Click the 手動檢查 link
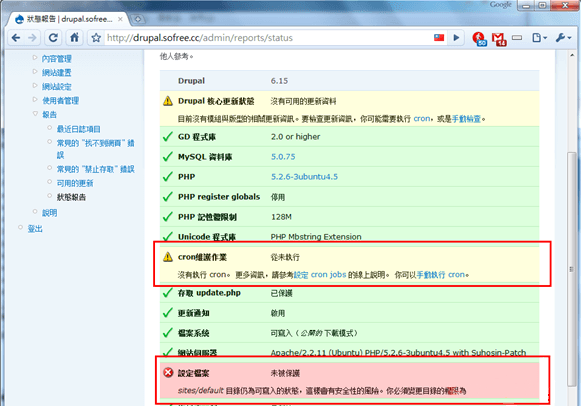 tap(466, 119)
